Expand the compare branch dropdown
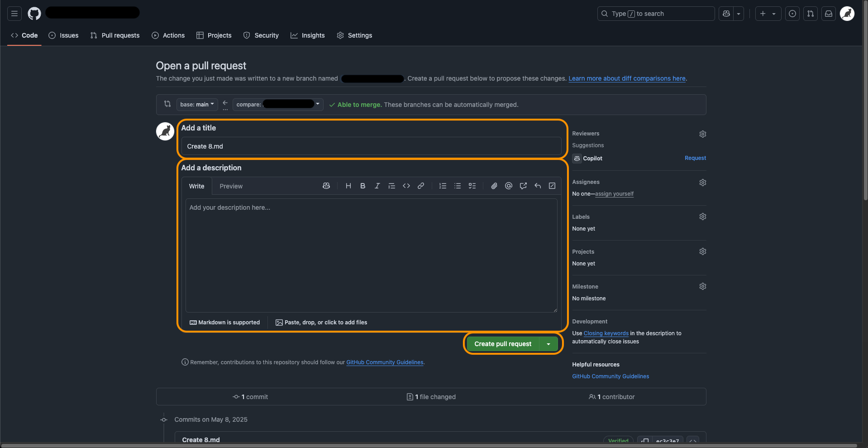868x448 pixels. pos(278,105)
